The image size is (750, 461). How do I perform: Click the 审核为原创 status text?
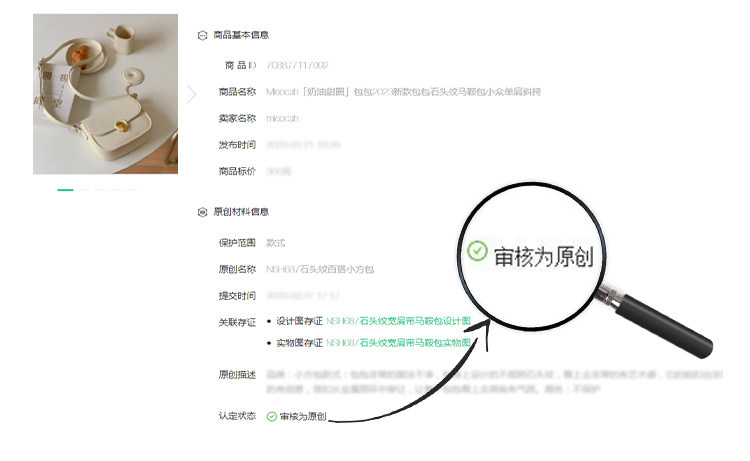[x=303, y=417]
